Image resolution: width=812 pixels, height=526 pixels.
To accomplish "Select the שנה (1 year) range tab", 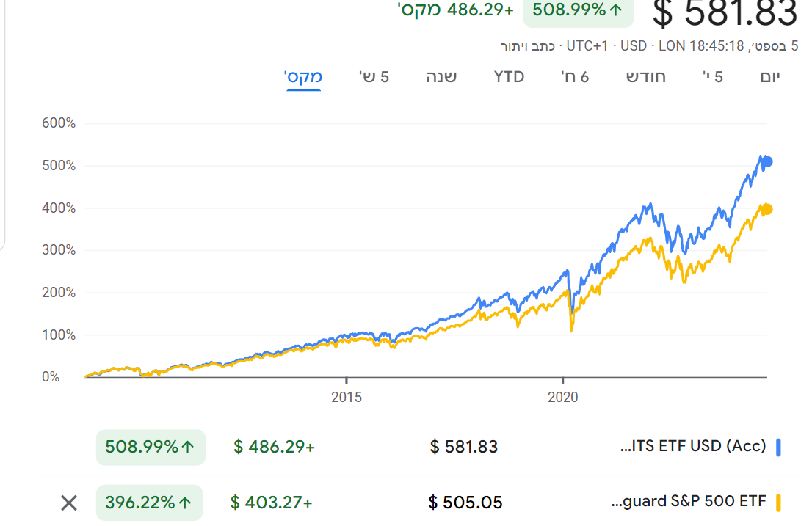I will (x=441, y=76).
